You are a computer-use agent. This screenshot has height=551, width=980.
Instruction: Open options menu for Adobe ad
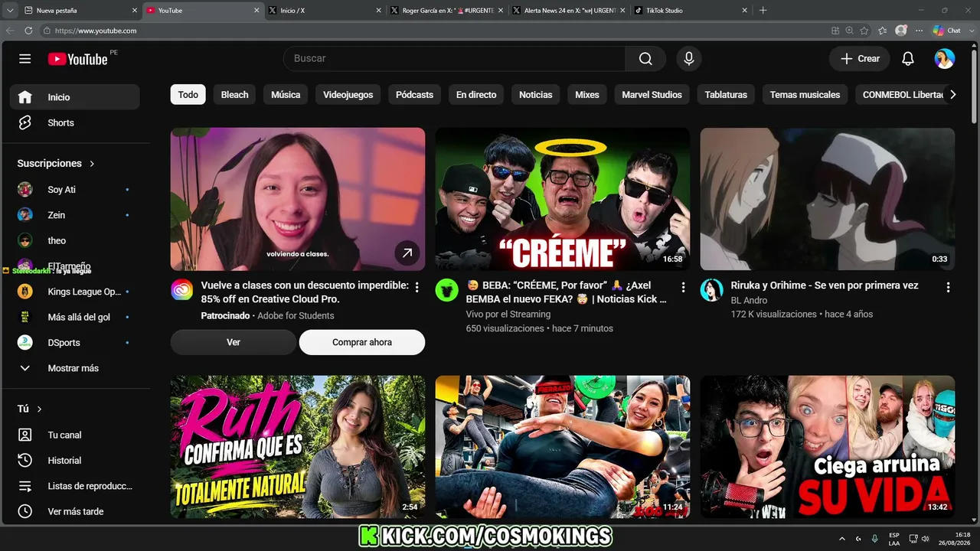click(x=416, y=287)
